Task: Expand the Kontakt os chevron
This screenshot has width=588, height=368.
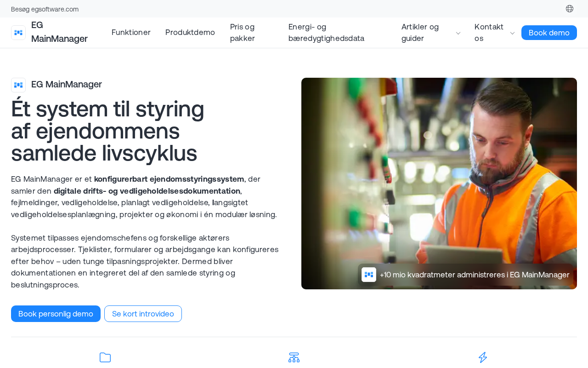Action: tap(513, 33)
